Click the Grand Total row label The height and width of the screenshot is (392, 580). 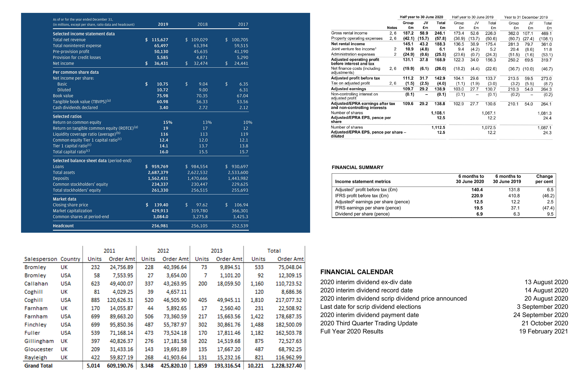click(x=38, y=366)
